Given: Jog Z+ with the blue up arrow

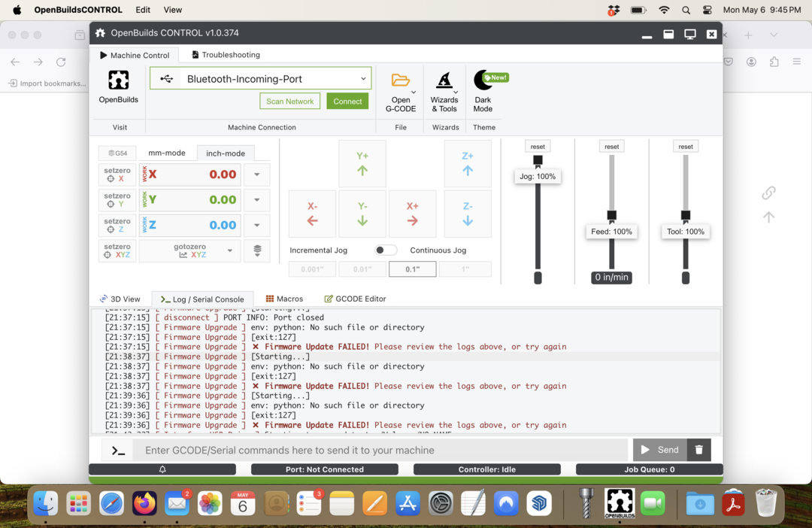Looking at the screenshot, I should point(468,164).
